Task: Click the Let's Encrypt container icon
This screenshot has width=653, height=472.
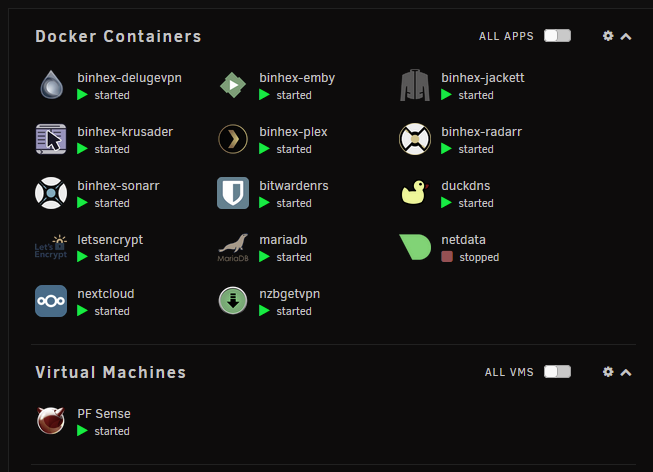Action: tap(51, 247)
